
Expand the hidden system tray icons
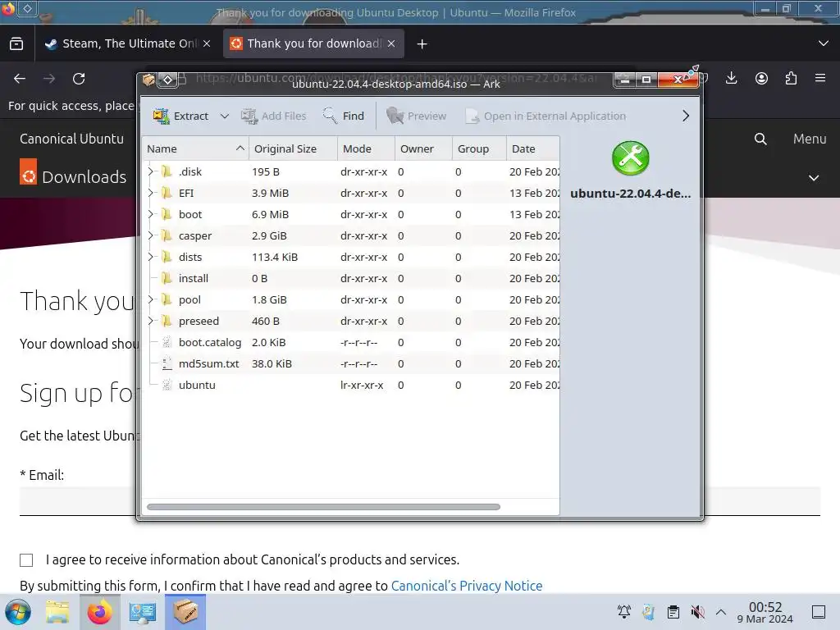click(721, 612)
